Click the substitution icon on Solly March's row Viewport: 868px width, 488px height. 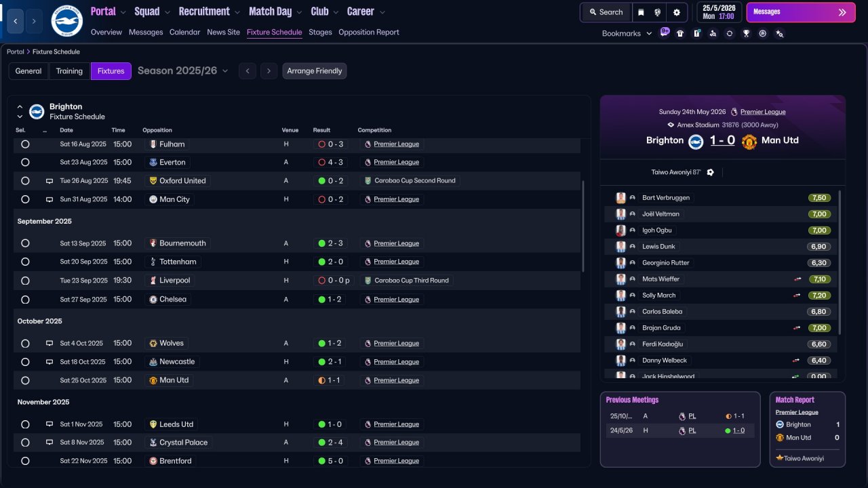click(x=797, y=296)
